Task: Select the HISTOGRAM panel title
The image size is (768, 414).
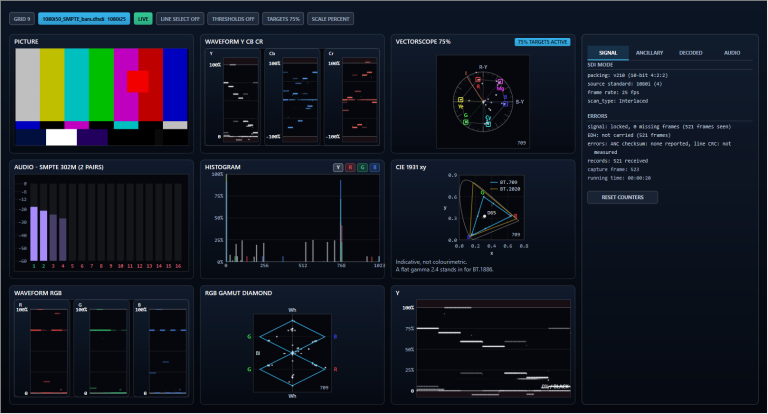Action: [223, 167]
